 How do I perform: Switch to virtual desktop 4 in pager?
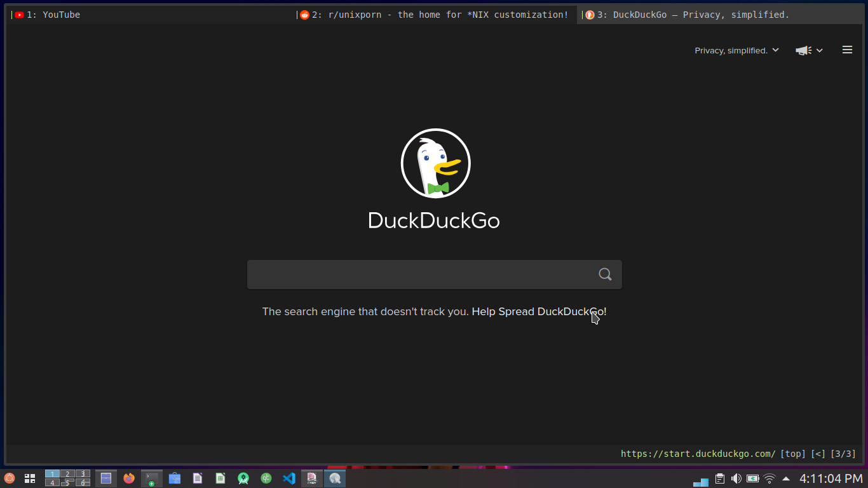pos(52,482)
